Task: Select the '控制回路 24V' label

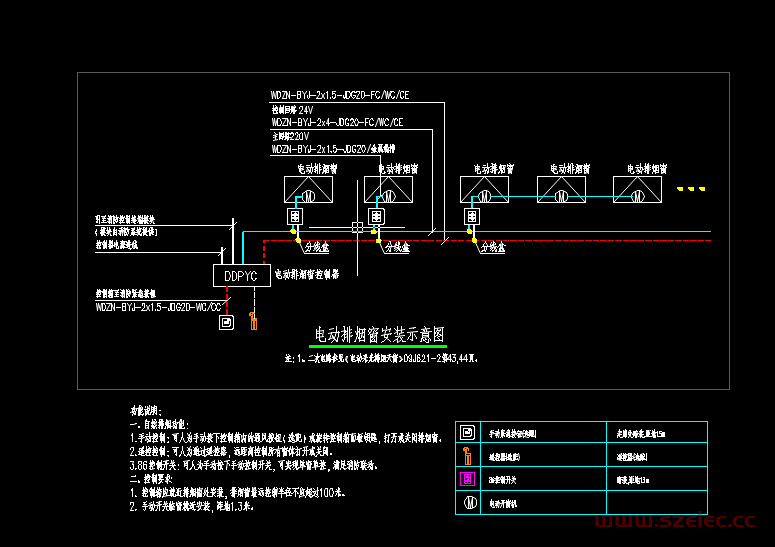Action: coord(292,110)
